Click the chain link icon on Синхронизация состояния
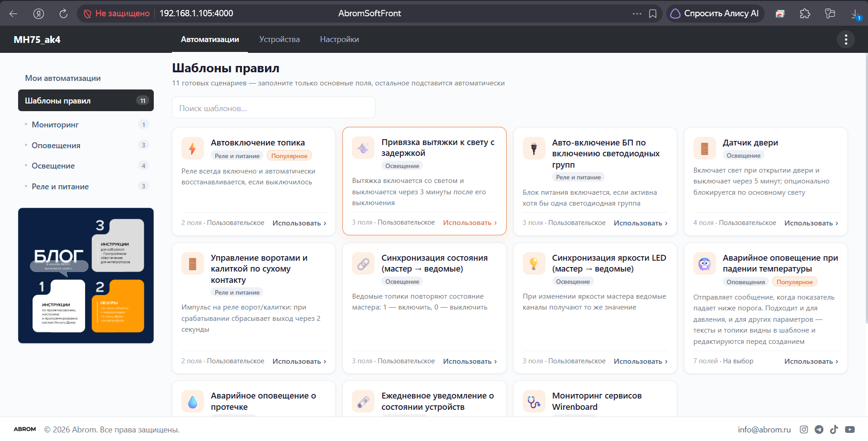The image size is (868, 441). tap(363, 263)
